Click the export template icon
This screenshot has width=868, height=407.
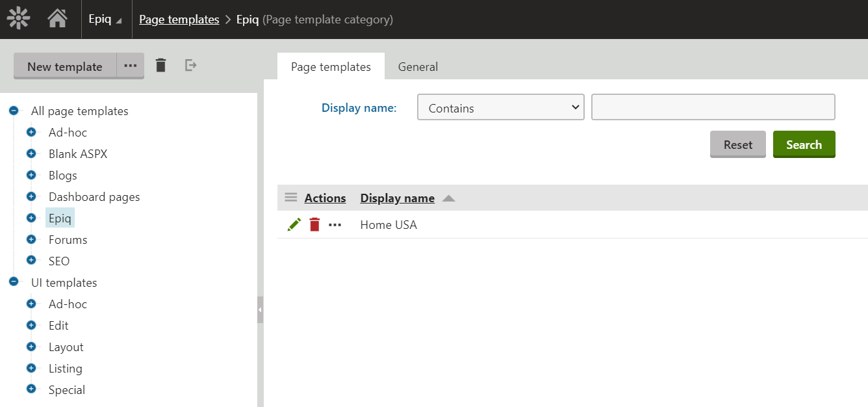190,65
